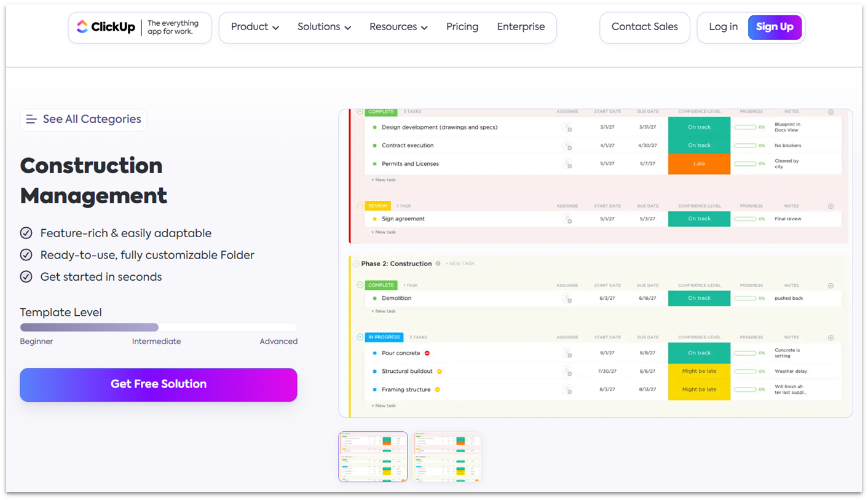
Task: Open the Solutions dropdown menu
Action: point(325,27)
